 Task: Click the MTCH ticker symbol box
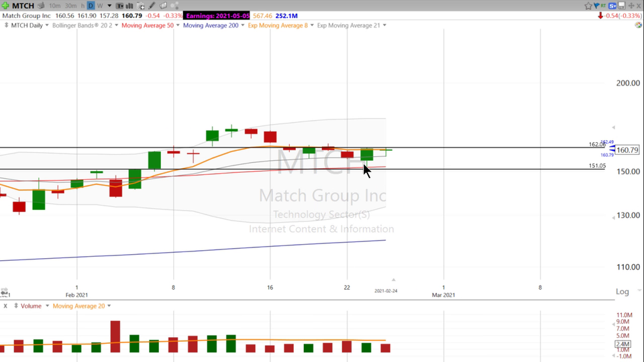23,6
